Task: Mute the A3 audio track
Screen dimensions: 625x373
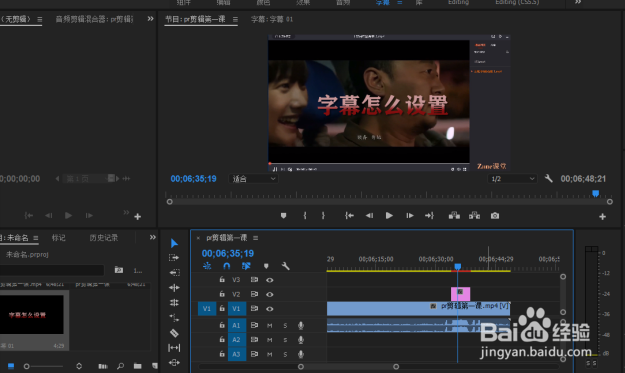Action: click(270, 354)
